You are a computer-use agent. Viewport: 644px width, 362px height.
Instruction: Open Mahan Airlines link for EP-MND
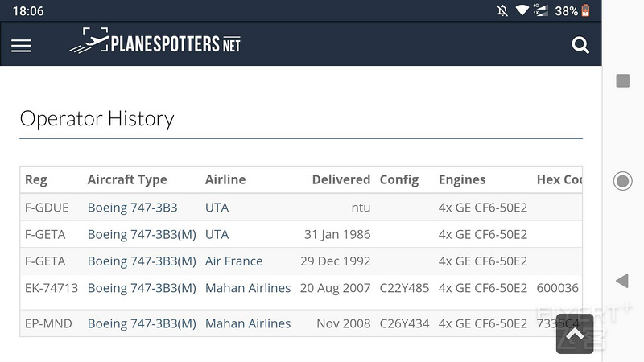[248, 324]
